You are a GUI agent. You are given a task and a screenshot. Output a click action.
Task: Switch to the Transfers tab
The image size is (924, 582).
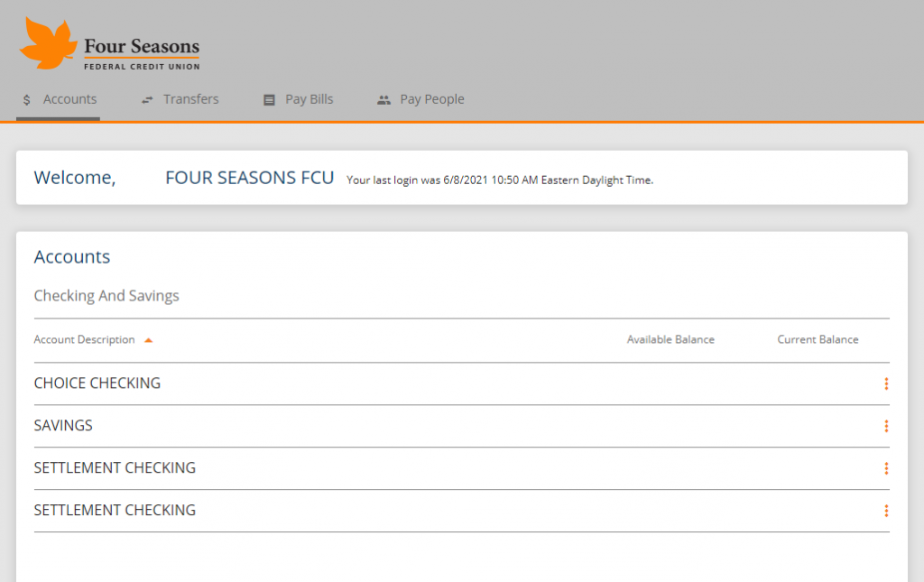tap(190, 99)
